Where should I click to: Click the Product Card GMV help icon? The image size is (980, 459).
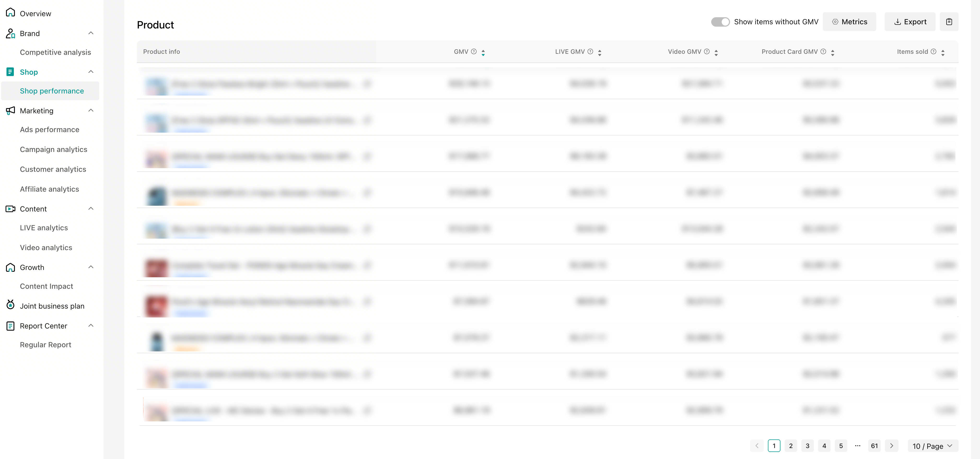pos(823,51)
